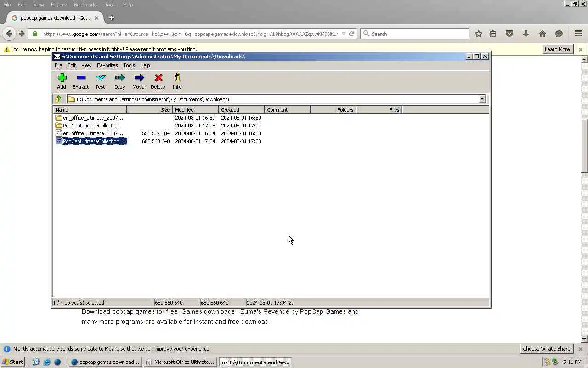This screenshot has width=588, height=368.
Task: Click the Comment column header
Action: [x=287, y=110]
